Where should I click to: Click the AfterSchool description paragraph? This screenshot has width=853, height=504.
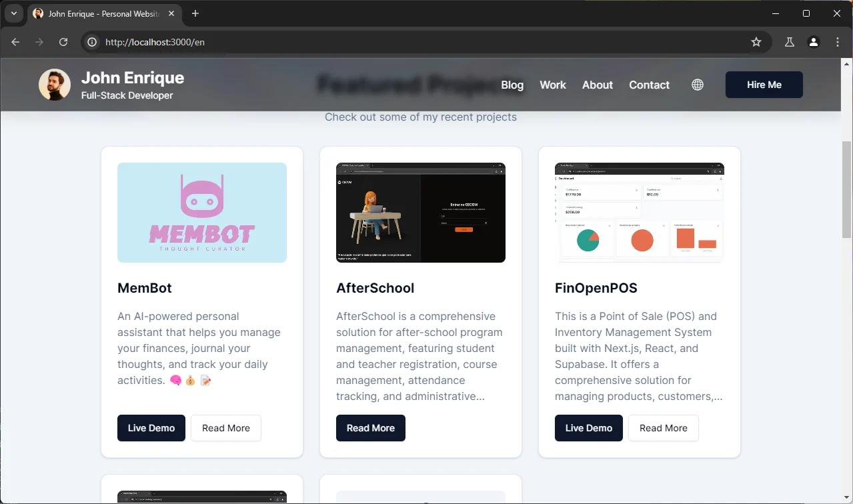[x=419, y=356]
